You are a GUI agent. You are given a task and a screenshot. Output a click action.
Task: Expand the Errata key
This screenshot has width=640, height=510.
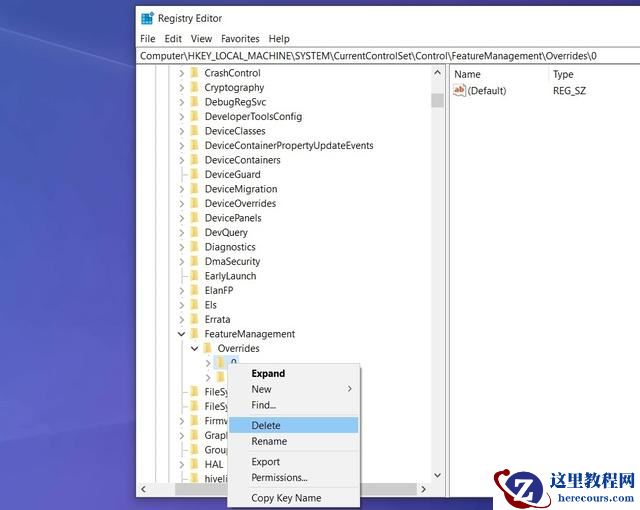(x=182, y=319)
